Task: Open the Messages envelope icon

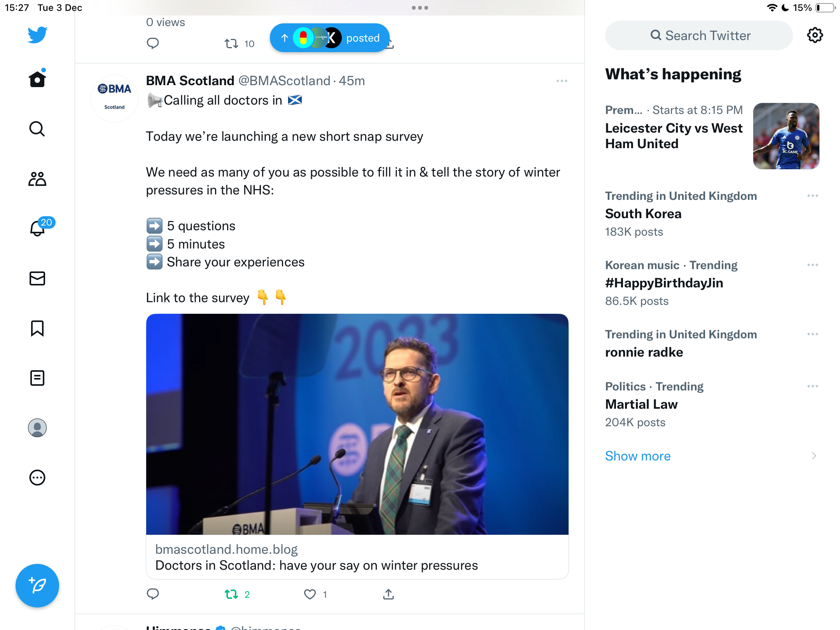Action: pos(37,278)
